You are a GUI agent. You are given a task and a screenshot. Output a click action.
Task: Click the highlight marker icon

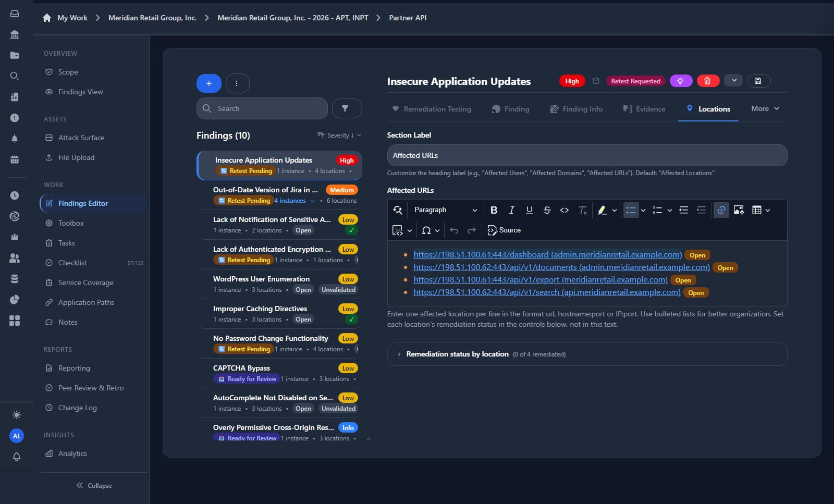click(x=602, y=210)
